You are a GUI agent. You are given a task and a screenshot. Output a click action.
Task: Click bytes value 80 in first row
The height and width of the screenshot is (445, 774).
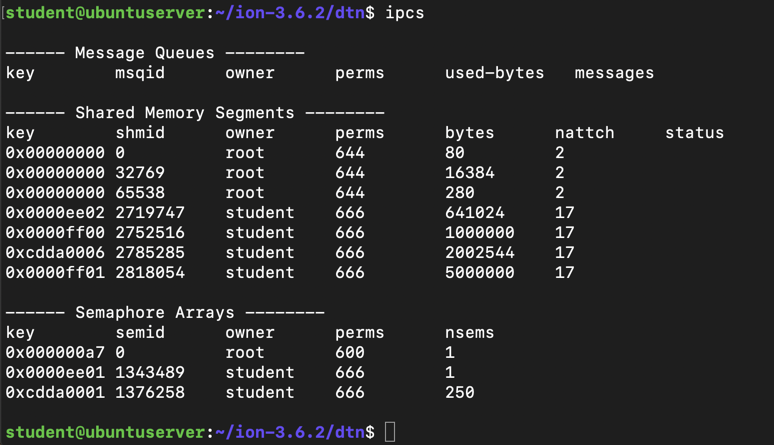[x=455, y=153]
